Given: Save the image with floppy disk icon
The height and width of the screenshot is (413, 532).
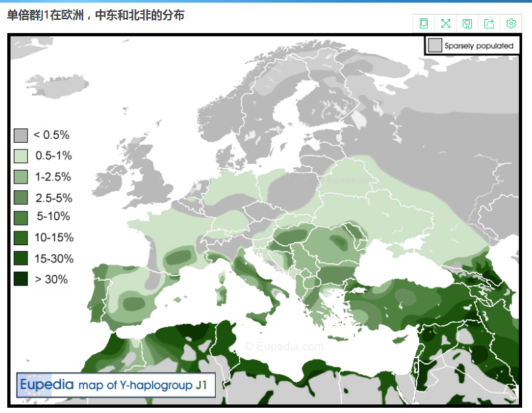Looking at the screenshot, I should pos(467,23).
